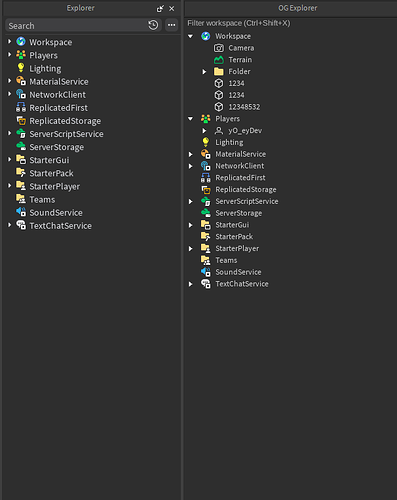Select NetworkClient in the Explorer panel

pos(57,95)
